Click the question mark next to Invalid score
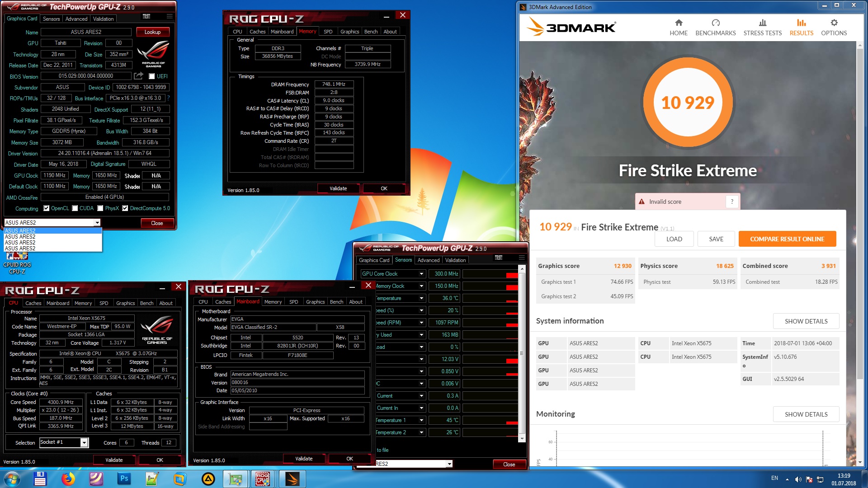The height and width of the screenshot is (488, 868). [732, 202]
